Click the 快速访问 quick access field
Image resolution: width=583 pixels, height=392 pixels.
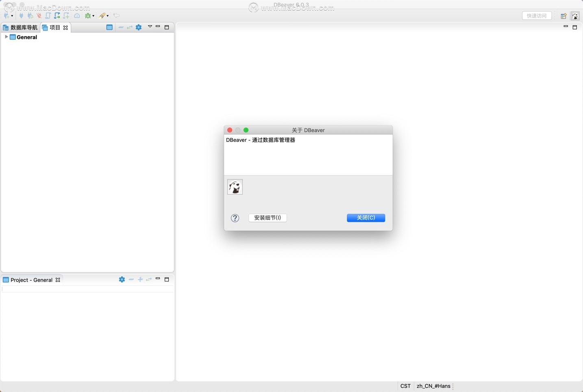pyautogui.click(x=537, y=16)
